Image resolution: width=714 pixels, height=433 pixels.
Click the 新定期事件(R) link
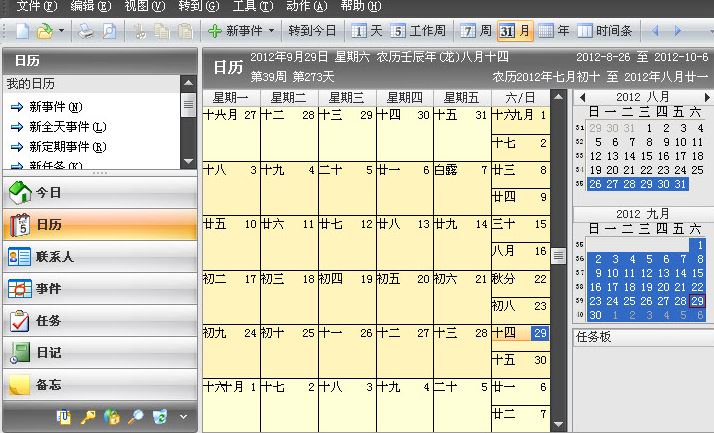[x=68, y=147]
